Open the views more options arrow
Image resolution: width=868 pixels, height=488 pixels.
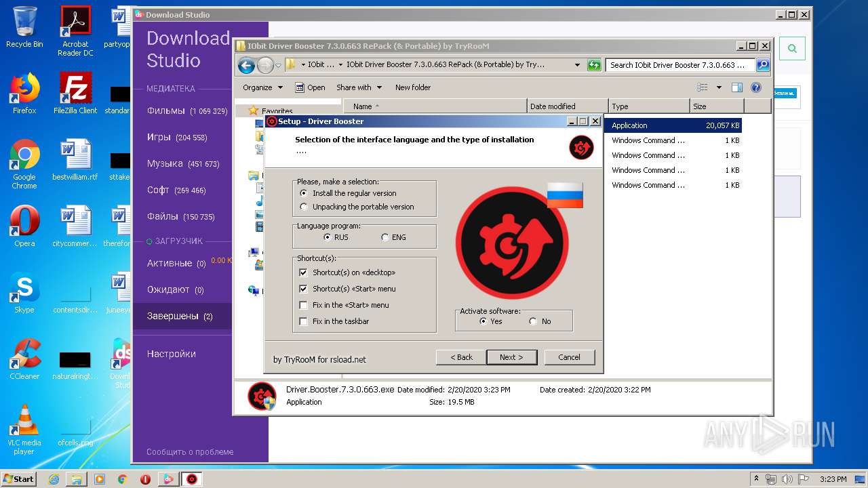pyautogui.click(x=719, y=87)
